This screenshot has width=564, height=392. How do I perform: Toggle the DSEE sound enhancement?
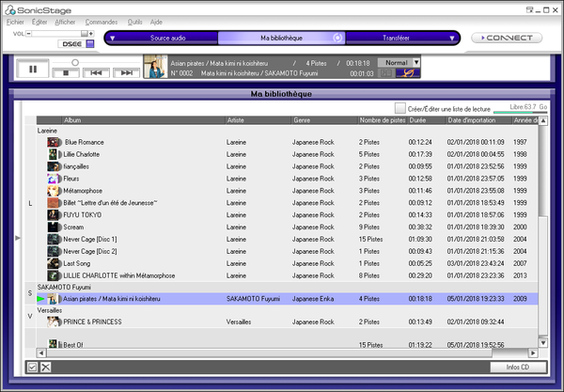tap(69, 44)
